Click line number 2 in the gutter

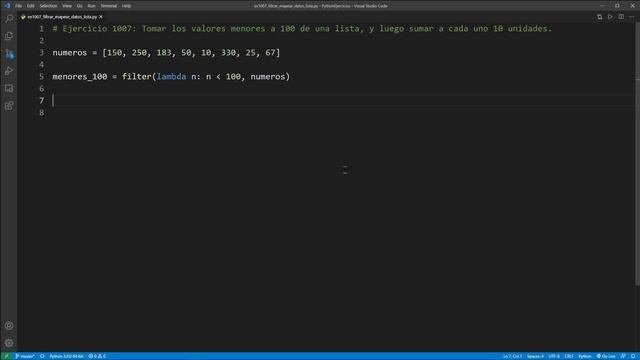(x=42, y=41)
